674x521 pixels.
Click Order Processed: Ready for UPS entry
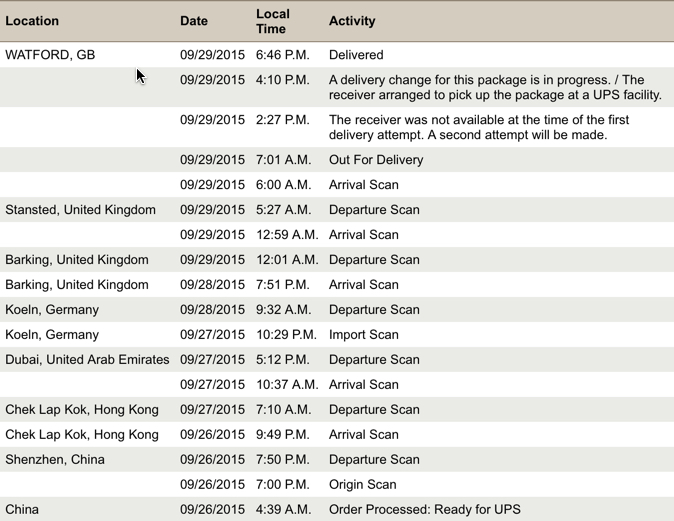point(425,509)
